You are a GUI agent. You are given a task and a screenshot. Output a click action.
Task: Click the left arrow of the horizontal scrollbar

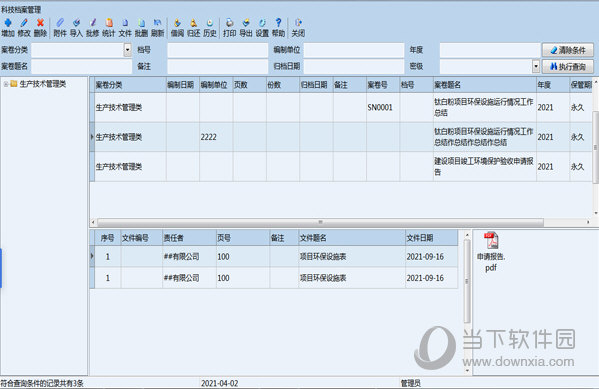coord(93,222)
